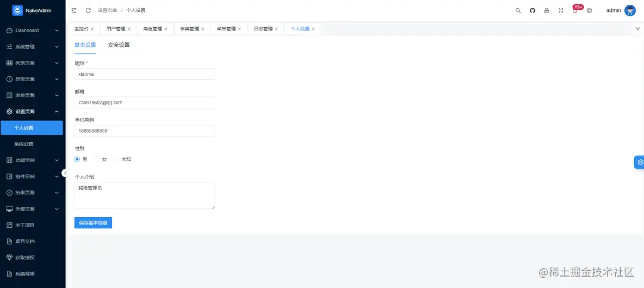Click the 个人介绍 textarea

(144, 196)
